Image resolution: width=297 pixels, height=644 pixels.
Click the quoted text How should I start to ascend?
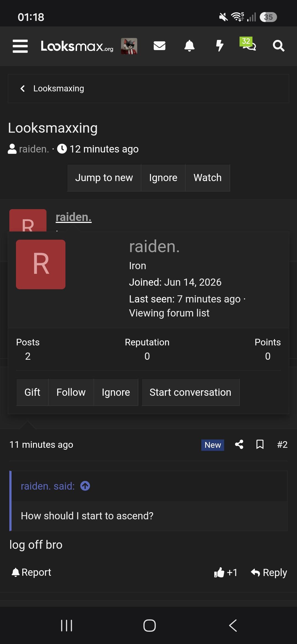pyautogui.click(x=87, y=516)
